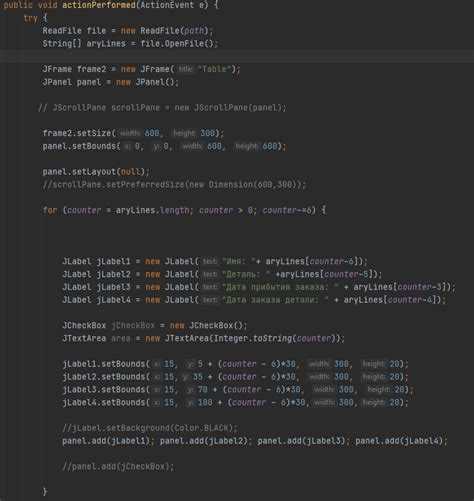Place cursor on the try keyword

pos(30,18)
